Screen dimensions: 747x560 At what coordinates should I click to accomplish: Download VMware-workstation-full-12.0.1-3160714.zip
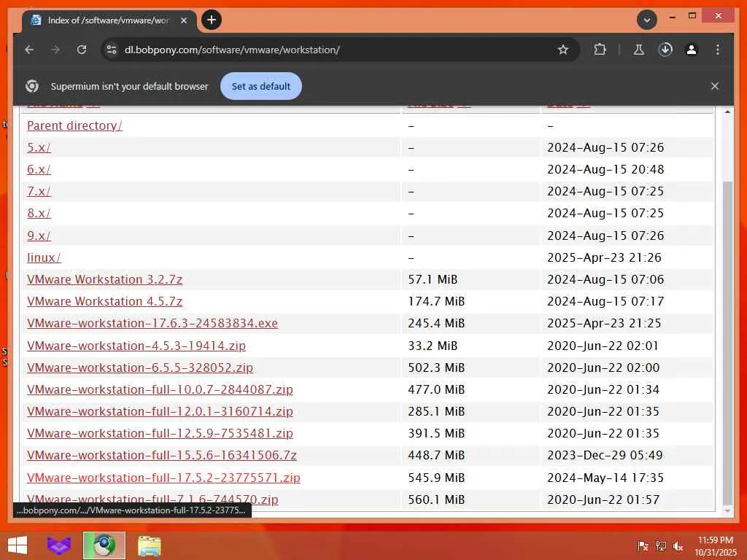click(160, 411)
